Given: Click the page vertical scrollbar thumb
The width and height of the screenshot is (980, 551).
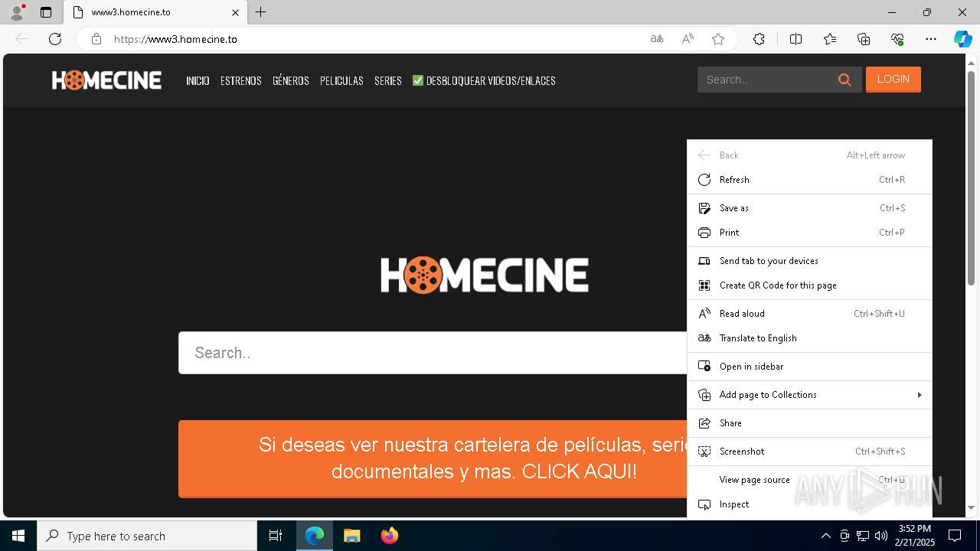Looking at the screenshot, I should [x=972, y=178].
